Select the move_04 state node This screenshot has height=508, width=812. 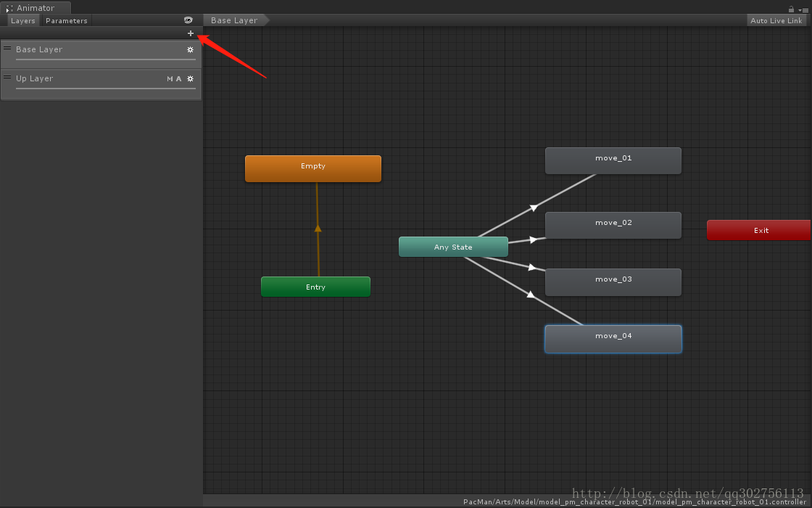tap(613, 339)
